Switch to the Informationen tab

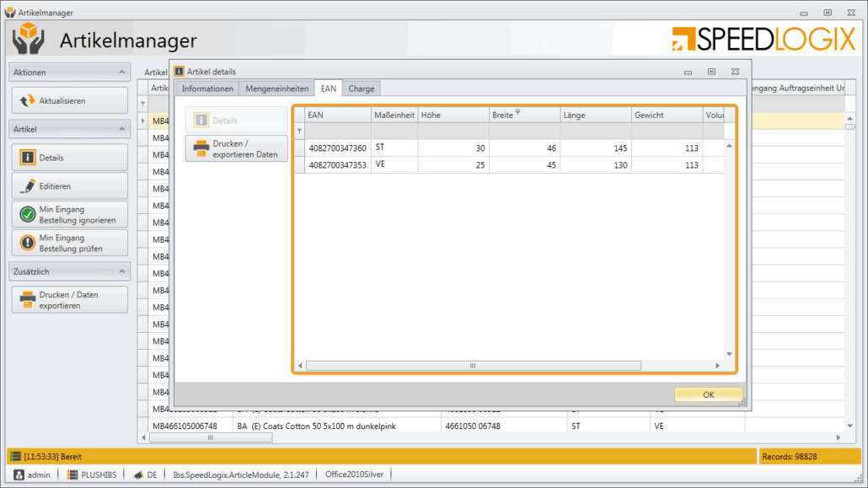coord(207,88)
